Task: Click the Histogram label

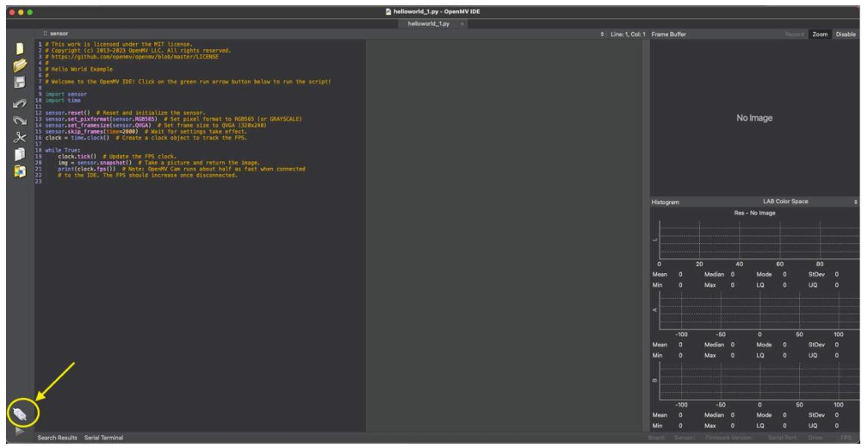Action: pos(665,202)
